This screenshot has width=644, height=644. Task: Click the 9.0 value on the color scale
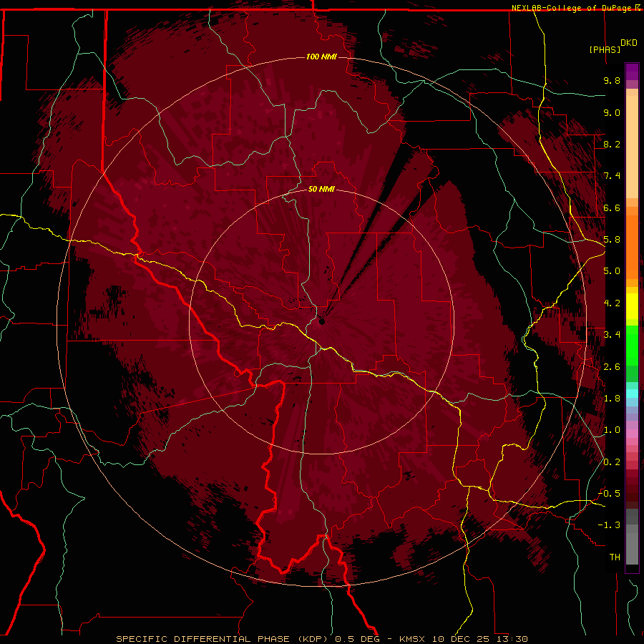pyautogui.click(x=612, y=112)
